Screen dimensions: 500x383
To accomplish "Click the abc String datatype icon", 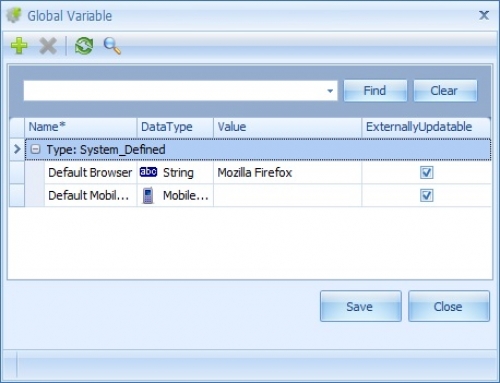I will 148,172.
